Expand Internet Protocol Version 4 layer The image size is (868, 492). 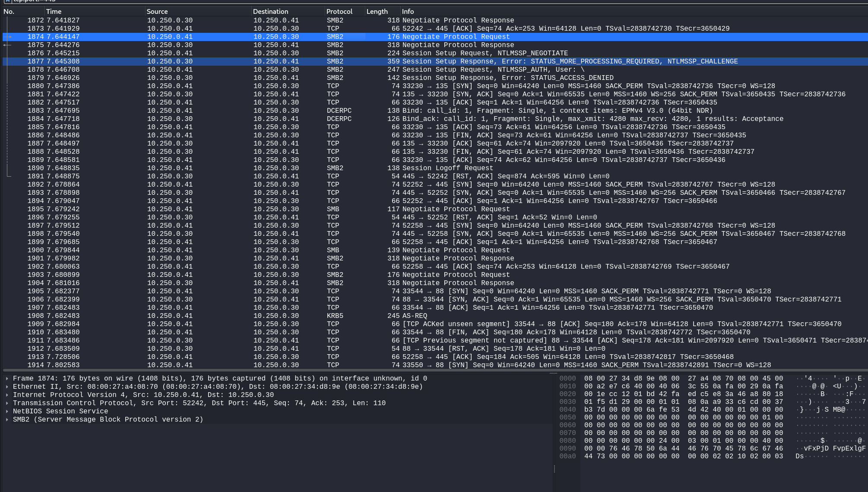7,395
